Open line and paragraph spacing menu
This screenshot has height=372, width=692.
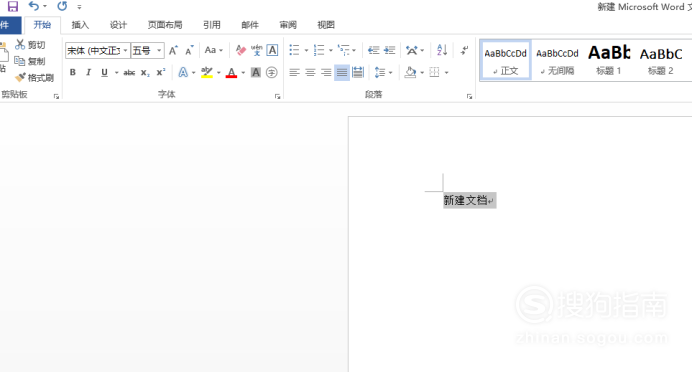click(x=383, y=72)
